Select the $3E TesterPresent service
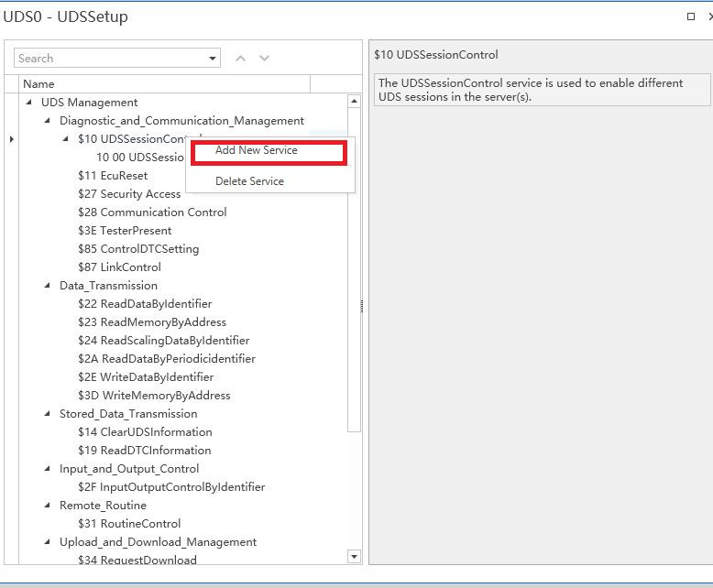 click(x=125, y=231)
